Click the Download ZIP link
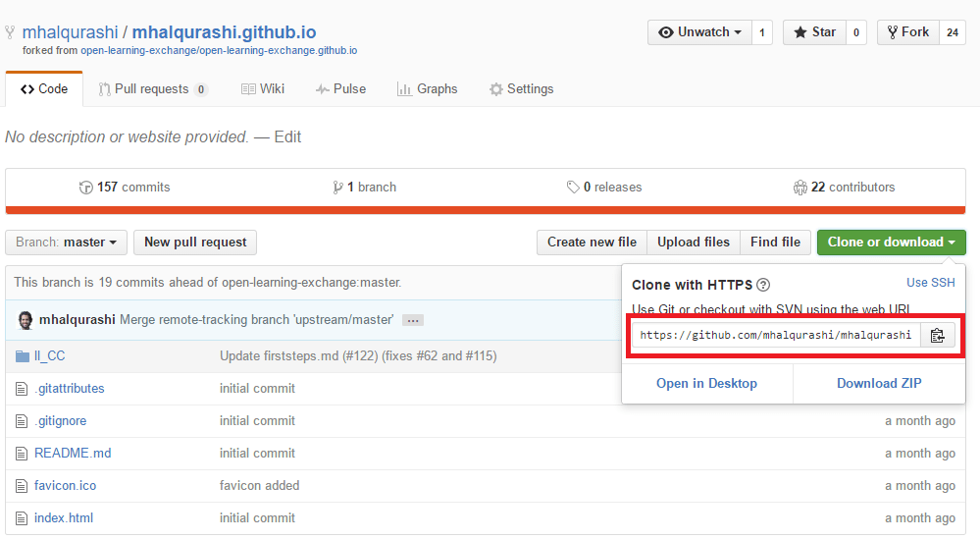 pyautogui.click(x=878, y=383)
